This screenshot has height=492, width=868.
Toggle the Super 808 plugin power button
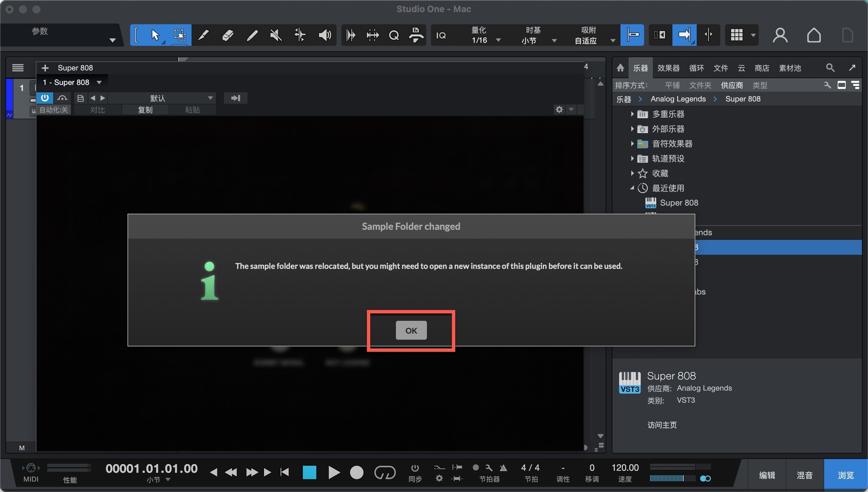click(45, 98)
